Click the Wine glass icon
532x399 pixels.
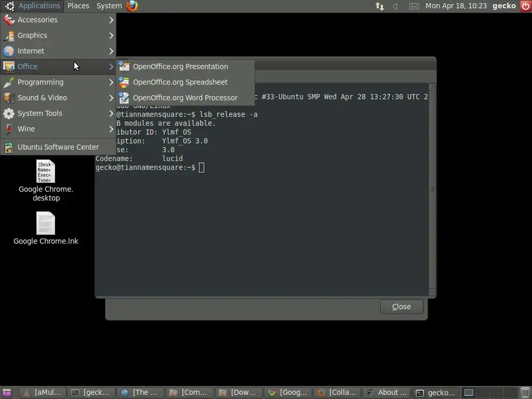click(9, 129)
